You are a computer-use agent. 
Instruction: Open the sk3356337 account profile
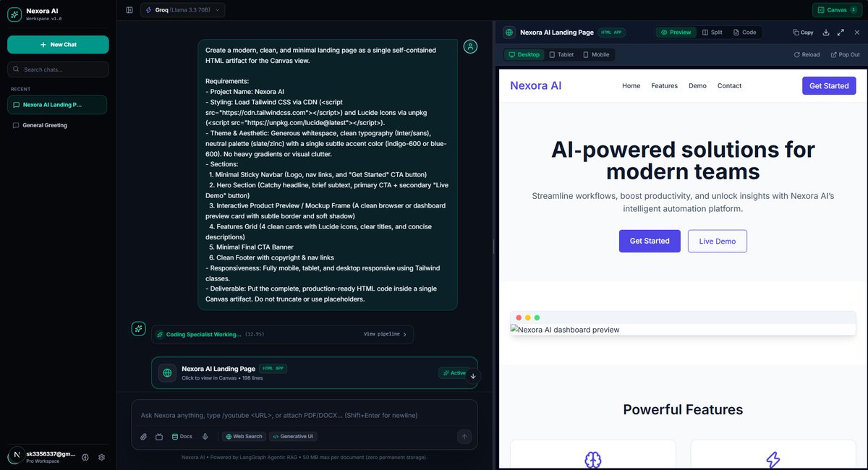pos(42,457)
